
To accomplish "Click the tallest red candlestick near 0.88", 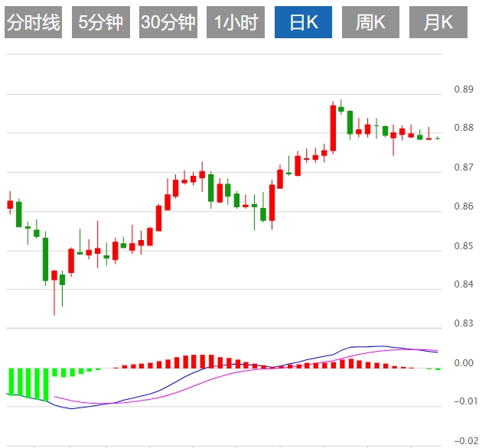I will click(x=333, y=128).
